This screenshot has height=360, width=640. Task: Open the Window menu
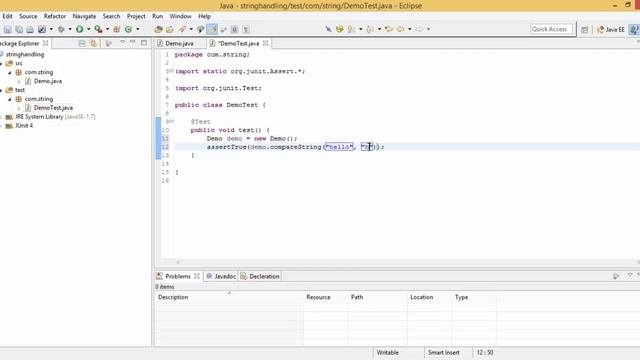click(180, 16)
